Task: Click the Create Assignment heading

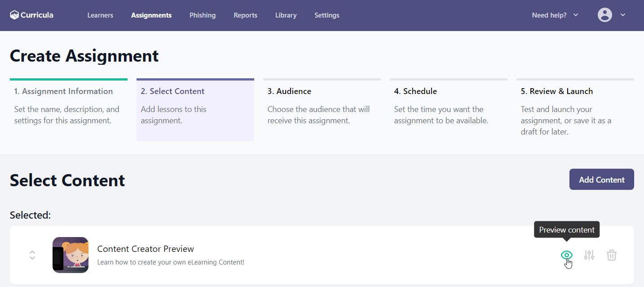Action: point(84,56)
